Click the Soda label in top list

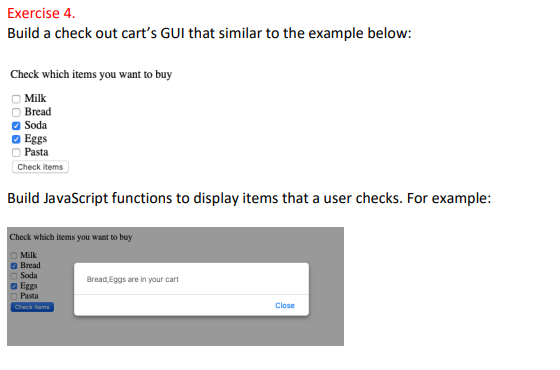pos(36,125)
